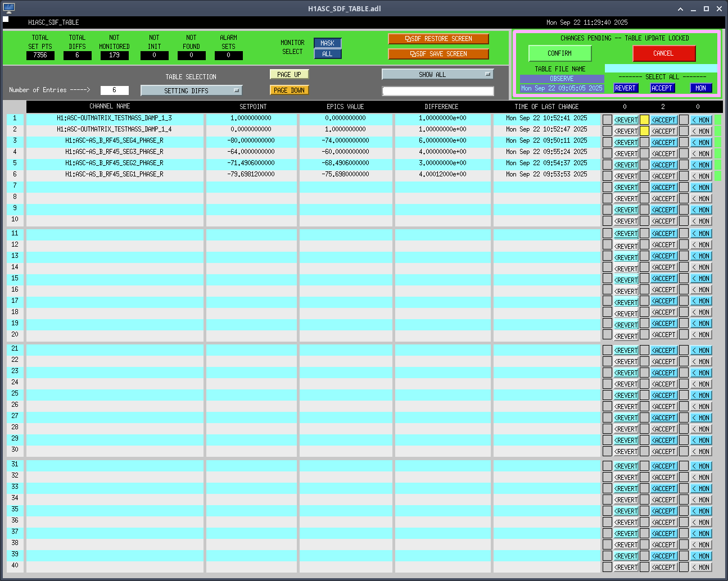Viewport: 728px width, 581px height.
Task: Click the ACCEPT arrow button for row 3
Action: point(663,143)
